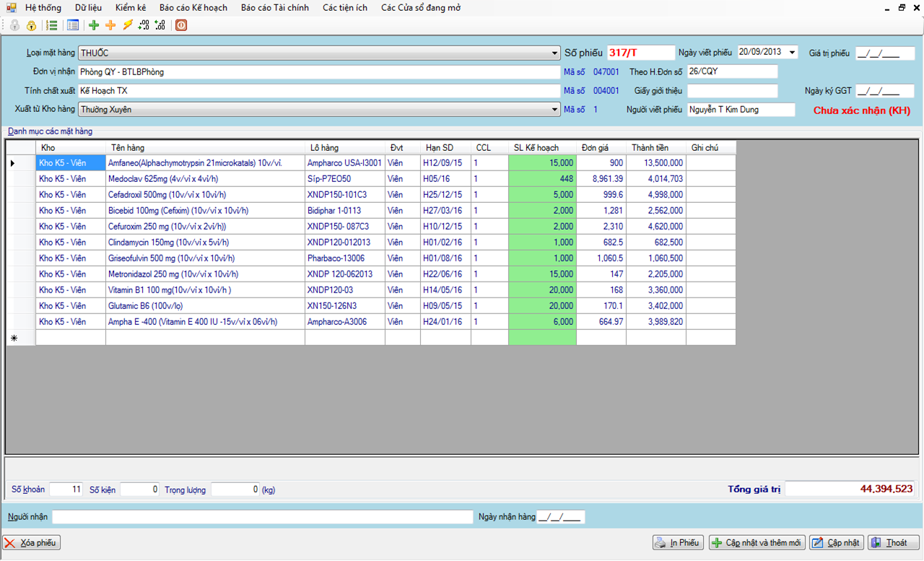924x561 pixels.
Task: Click the red power exit toolbar icon
Action: pyautogui.click(x=181, y=25)
